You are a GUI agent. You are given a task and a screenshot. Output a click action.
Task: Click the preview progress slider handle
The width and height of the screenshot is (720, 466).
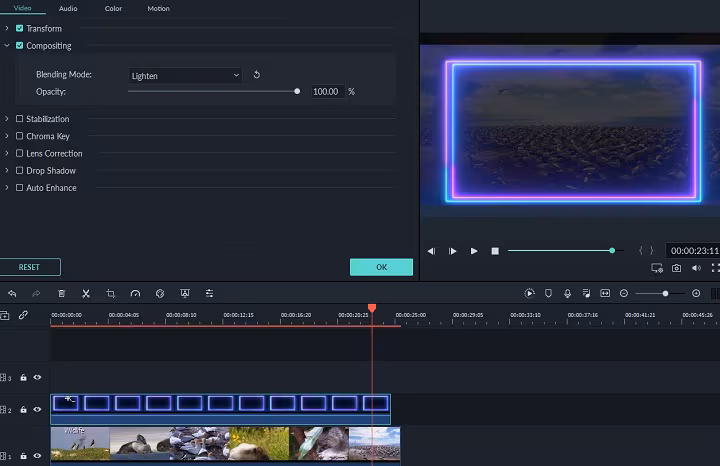point(612,251)
